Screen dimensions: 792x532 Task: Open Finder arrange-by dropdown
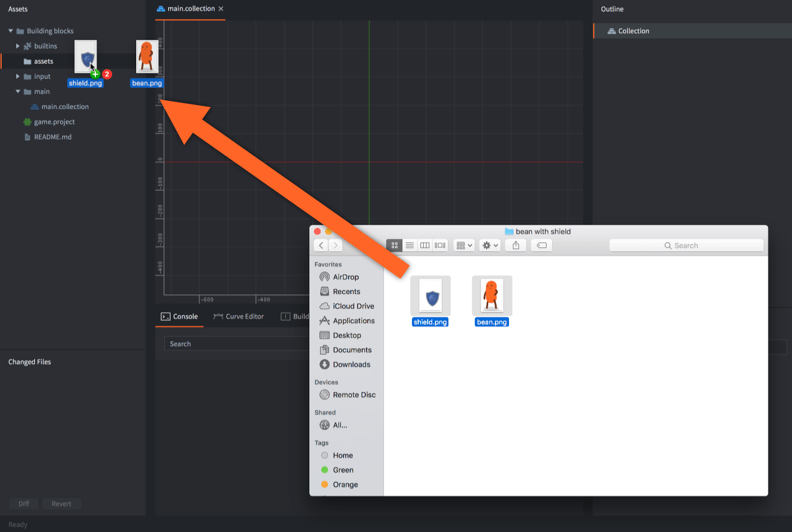click(x=464, y=246)
